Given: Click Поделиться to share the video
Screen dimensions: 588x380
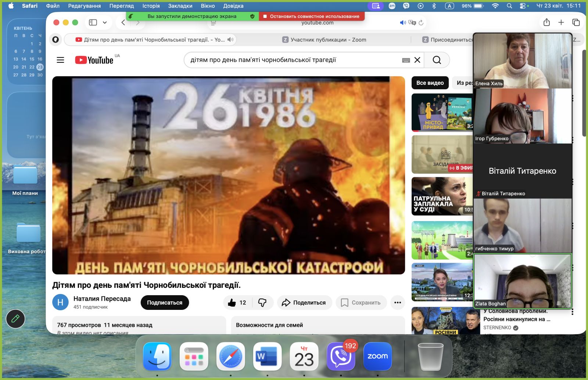Looking at the screenshot, I should (x=304, y=303).
